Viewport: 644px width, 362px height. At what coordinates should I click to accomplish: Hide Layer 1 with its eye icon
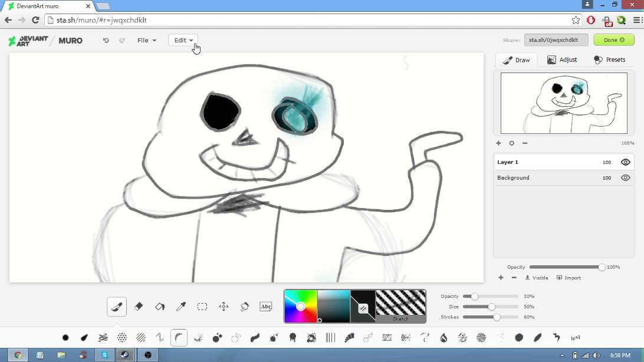coord(625,162)
